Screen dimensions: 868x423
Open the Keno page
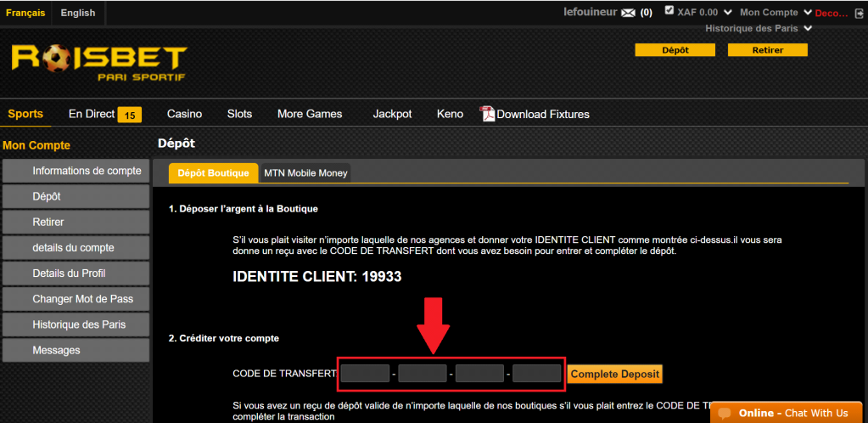(450, 114)
